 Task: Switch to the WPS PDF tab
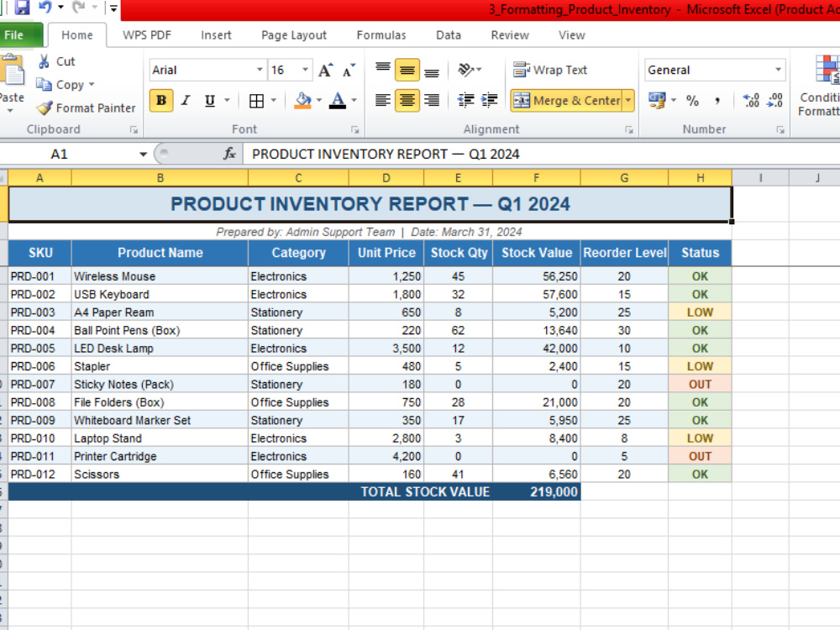[147, 35]
